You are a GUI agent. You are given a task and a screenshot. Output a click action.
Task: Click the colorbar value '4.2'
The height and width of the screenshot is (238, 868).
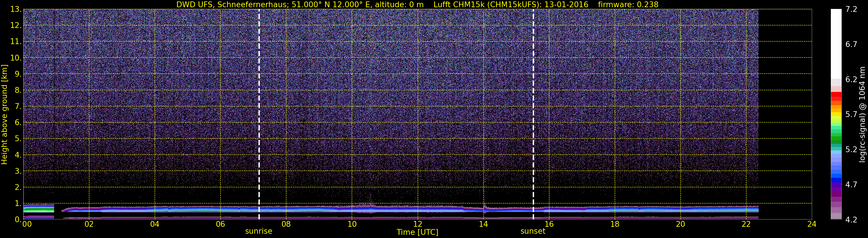click(x=851, y=220)
